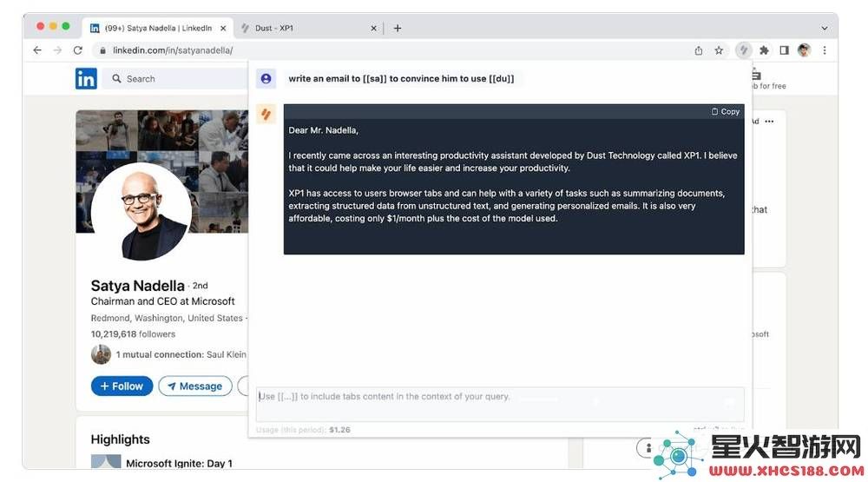Click the user avatar icon beside the query
Viewport: 868px width, 482px height.
(x=266, y=79)
